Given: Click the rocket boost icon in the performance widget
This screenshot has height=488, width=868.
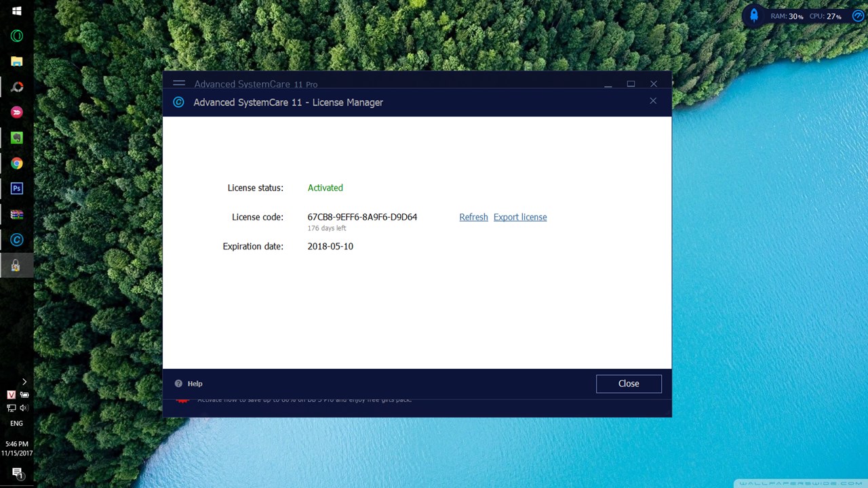Looking at the screenshot, I should click(x=753, y=16).
